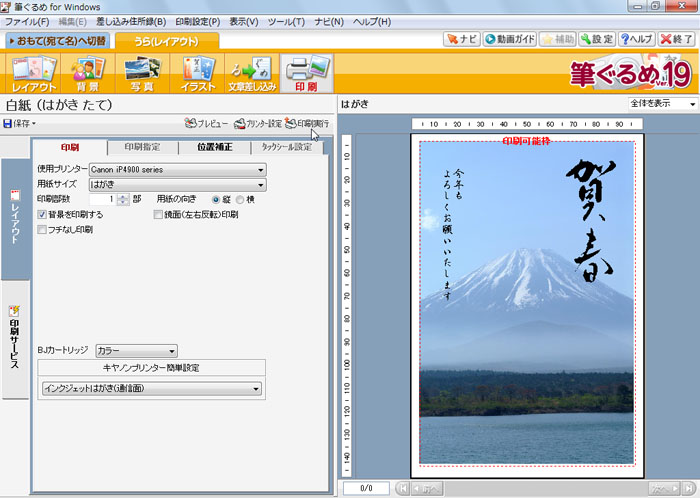Click the 文章差し込み text insert icon

click(251, 74)
